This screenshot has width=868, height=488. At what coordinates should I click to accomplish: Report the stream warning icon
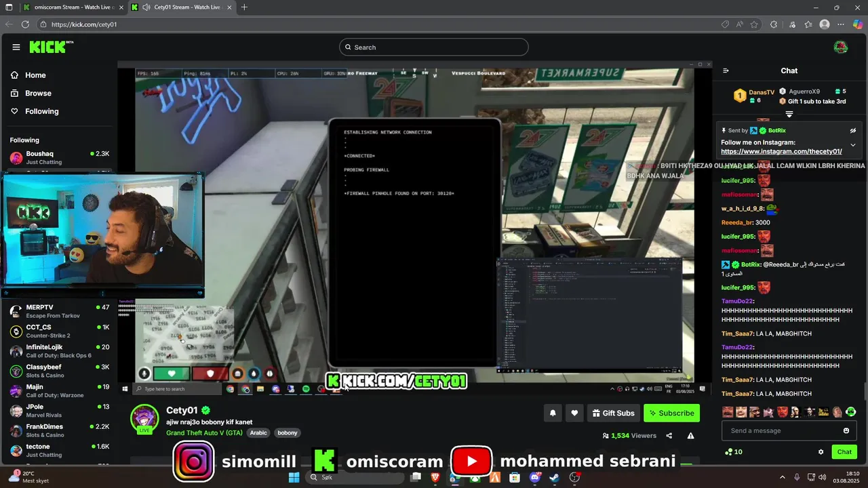click(x=690, y=436)
